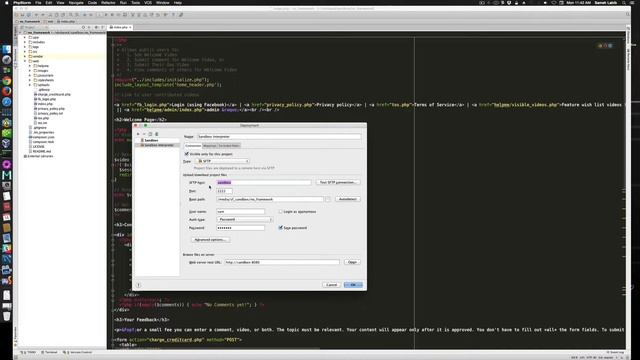Switch to the Connection tab
This screenshot has height=360, width=640.
point(193,146)
